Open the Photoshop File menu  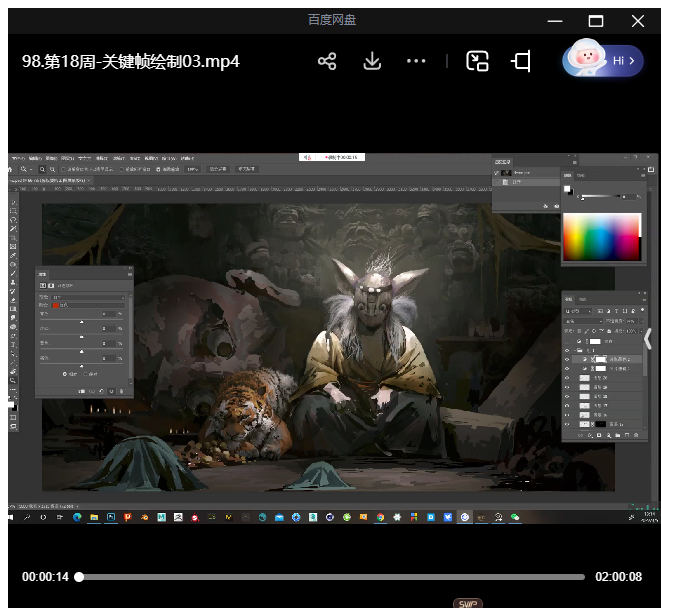[18, 158]
